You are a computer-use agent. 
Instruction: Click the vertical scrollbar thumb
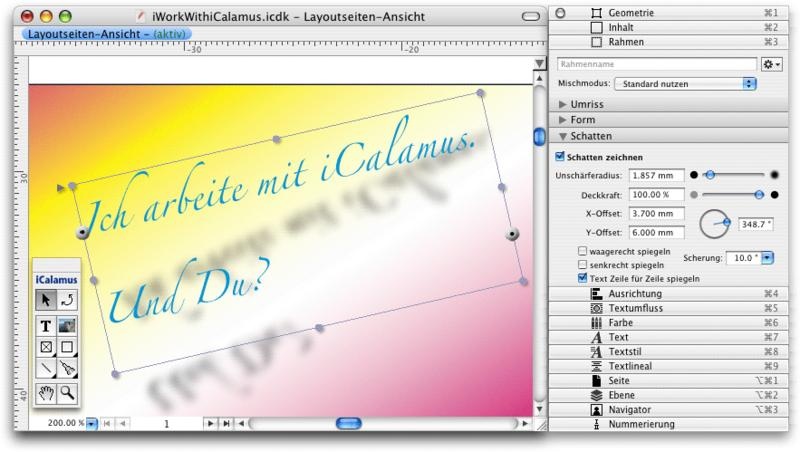click(539, 137)
